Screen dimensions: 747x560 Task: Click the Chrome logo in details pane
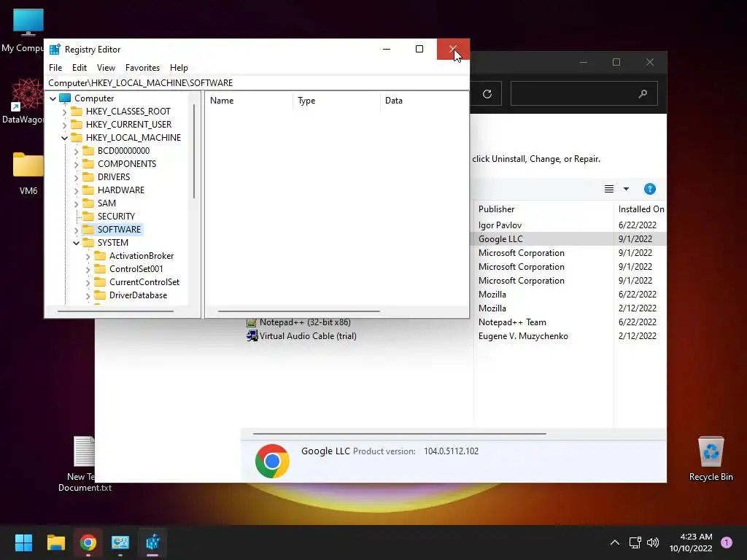(x=272, y=461)
